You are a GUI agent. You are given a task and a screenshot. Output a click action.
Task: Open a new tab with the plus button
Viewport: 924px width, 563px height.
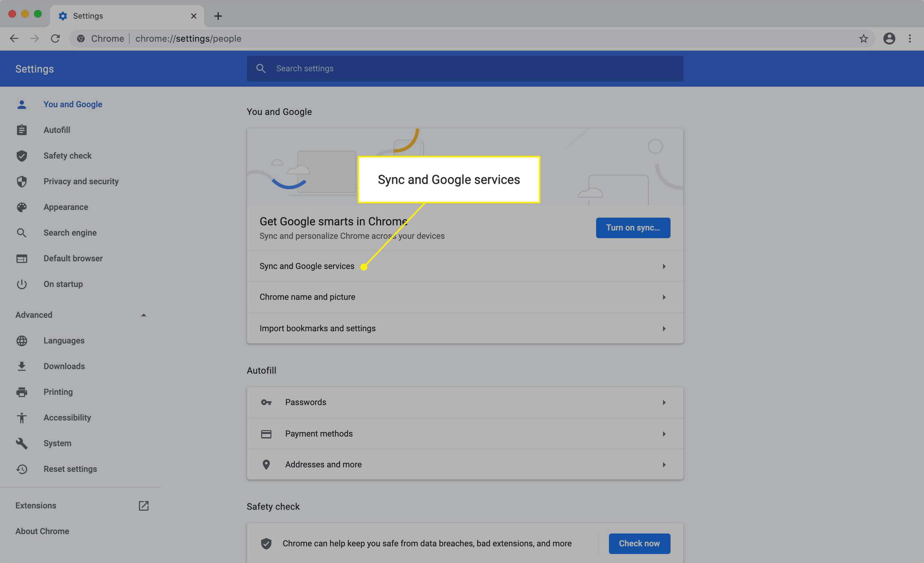[x=218, y=16]
